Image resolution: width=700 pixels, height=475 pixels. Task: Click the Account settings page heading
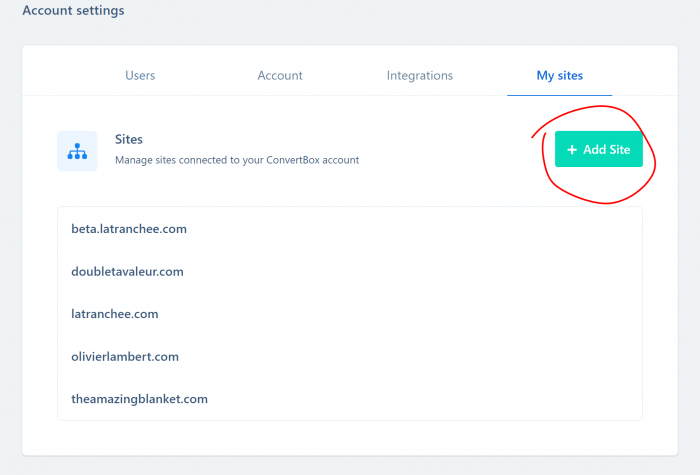click(74, 10)
